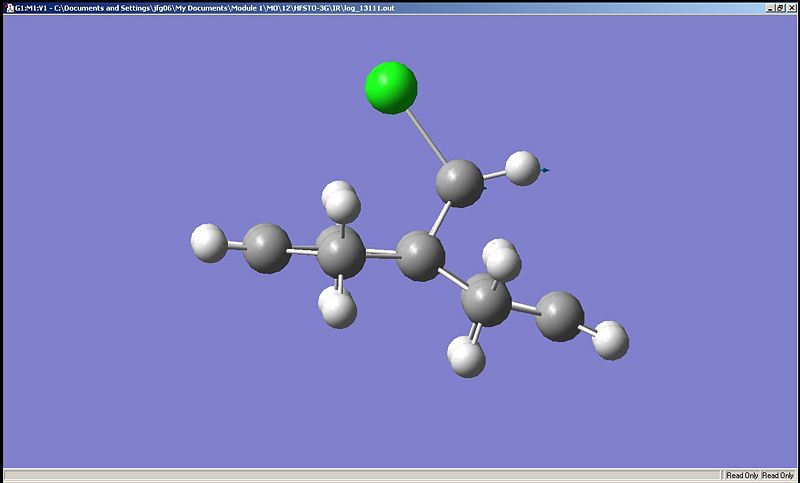Select the hydrogen with the blue displacement arrow
800x483 pixels.
coord(522,168)
